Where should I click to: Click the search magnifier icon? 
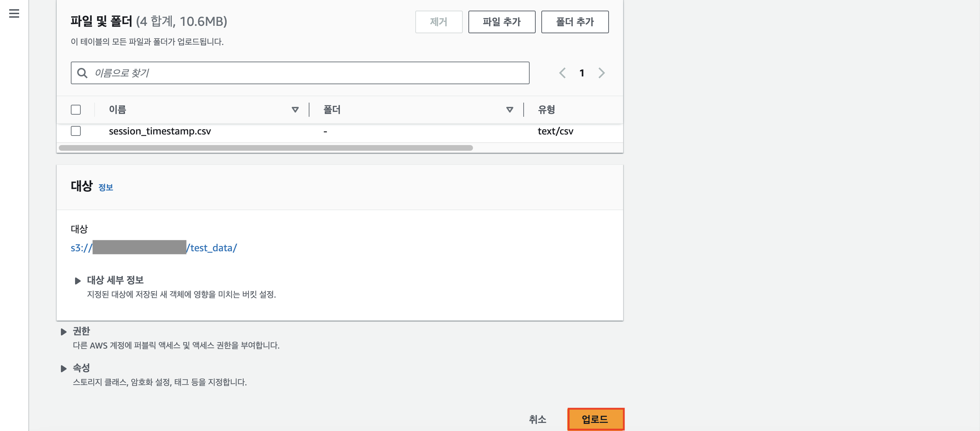(x=82, y=73)
